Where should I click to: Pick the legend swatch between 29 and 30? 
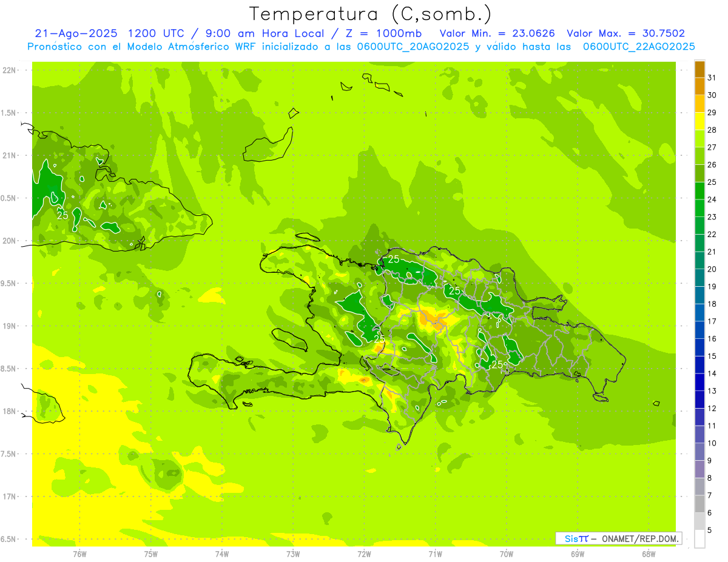point(699,104)
